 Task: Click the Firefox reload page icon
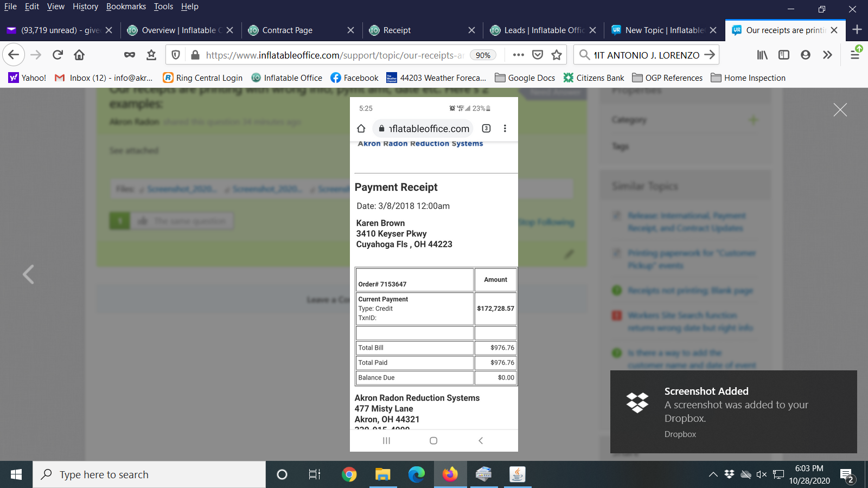(x=58, y=55)
